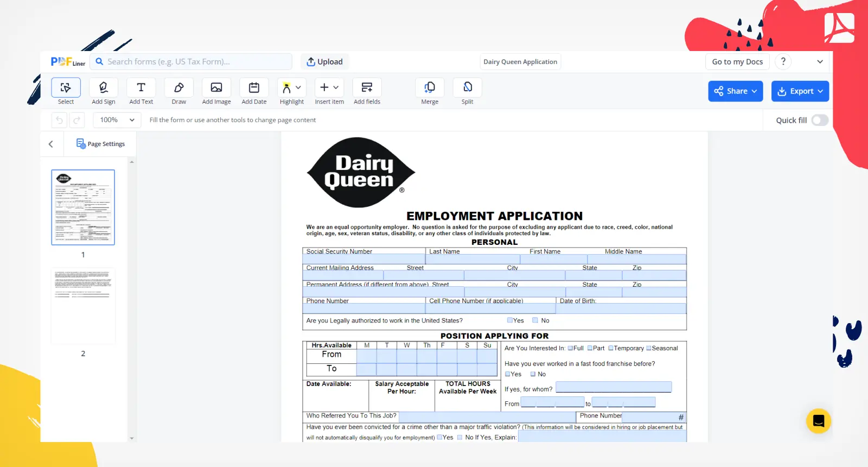Click the Monday From hours cell
The height and width of the screenshot is (467, 868).
click(x=366, y=356)
